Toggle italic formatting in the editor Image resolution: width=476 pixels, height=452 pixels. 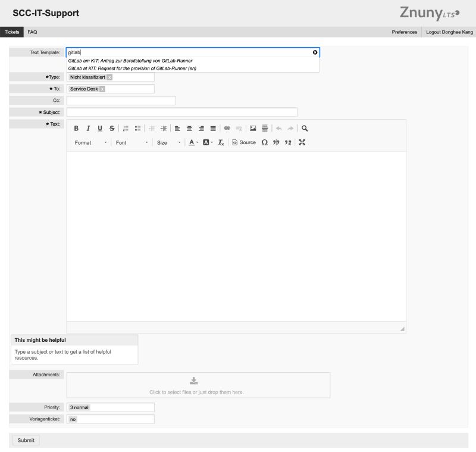[88, 128]
